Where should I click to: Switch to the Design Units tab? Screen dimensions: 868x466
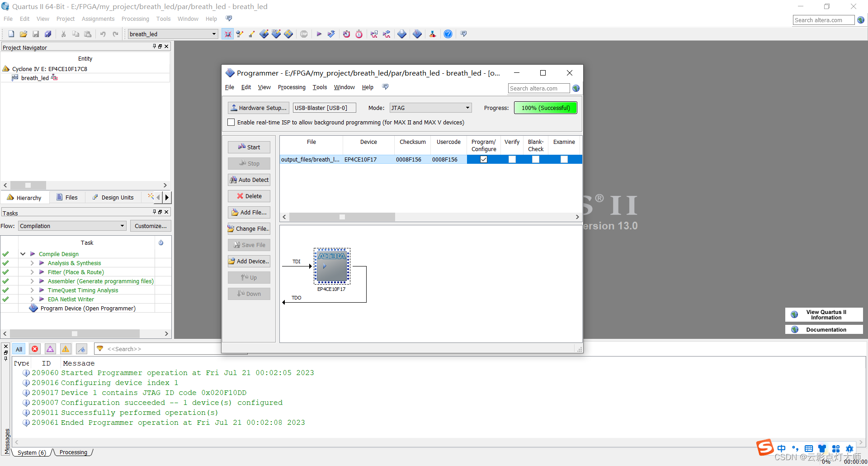(x=113, y=197)
